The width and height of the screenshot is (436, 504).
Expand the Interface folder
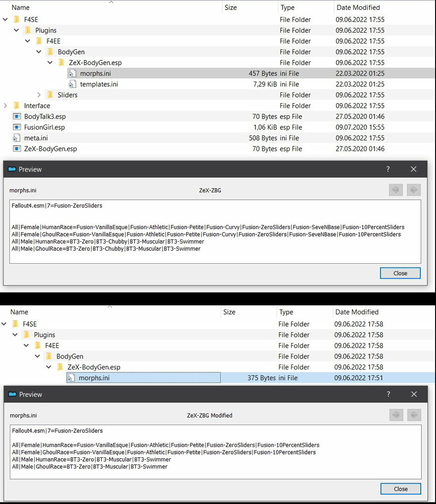pyautogui.click(x=5, y=106)
